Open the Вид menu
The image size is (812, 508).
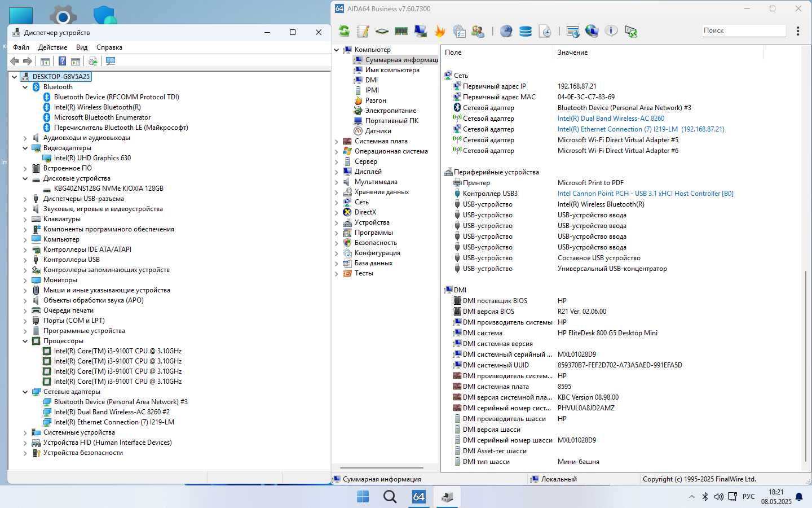pos(82,47)
